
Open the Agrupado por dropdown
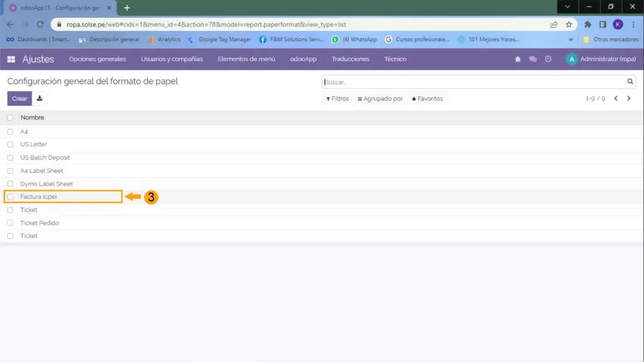380,99
